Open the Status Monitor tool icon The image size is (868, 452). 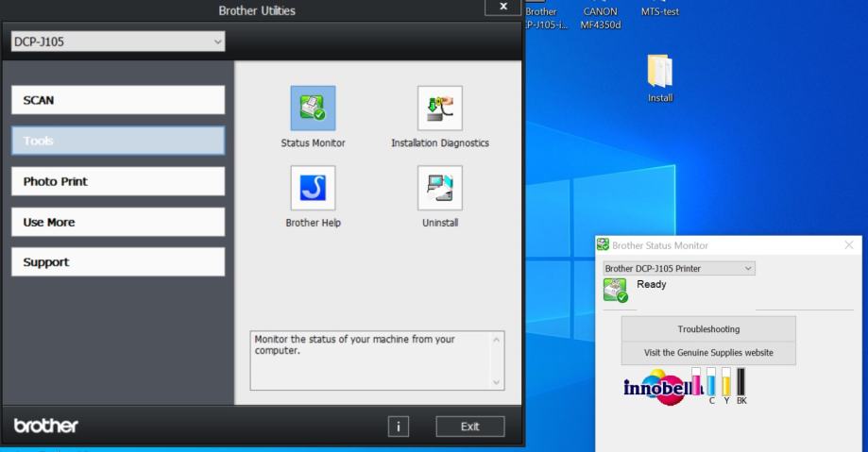click(313, 108)
